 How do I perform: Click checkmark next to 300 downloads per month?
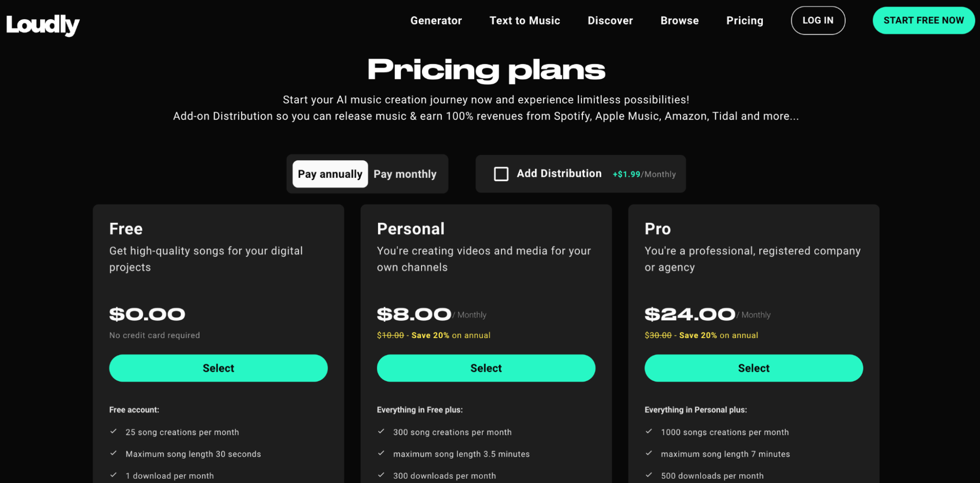381,475
